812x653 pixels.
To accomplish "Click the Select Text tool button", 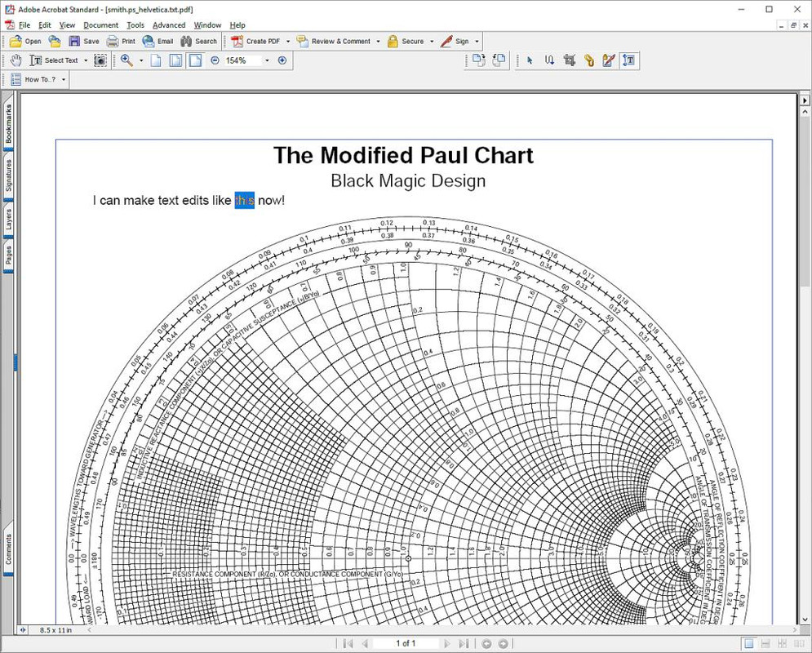I will [54, 60].
